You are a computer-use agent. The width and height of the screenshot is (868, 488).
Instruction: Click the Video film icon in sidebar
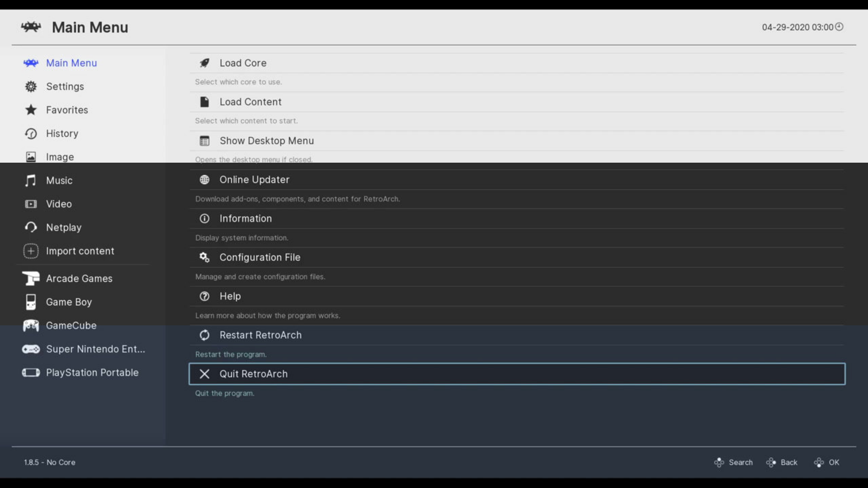(31, 204)
